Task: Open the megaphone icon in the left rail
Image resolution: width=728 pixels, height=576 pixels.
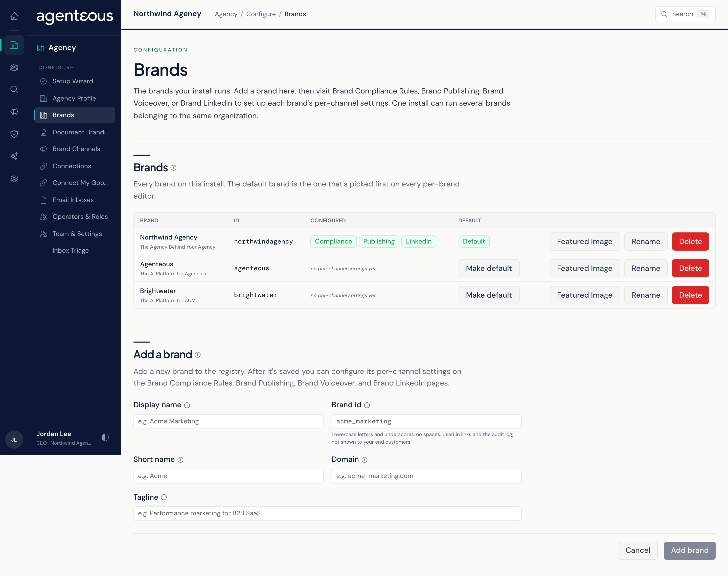Action: (x=14, y=112)
